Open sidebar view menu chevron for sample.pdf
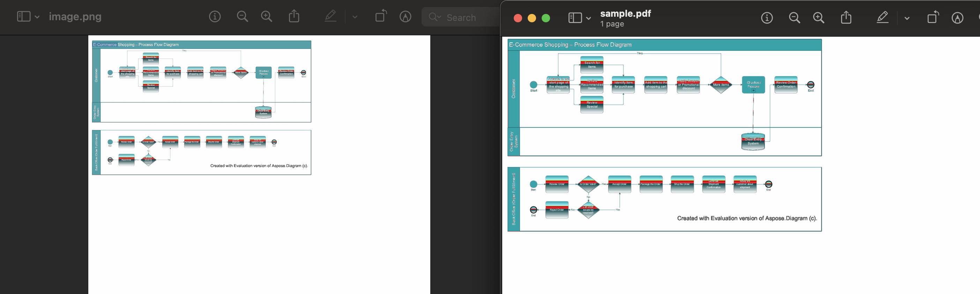The image size is (980, 294). coord(588,18)
